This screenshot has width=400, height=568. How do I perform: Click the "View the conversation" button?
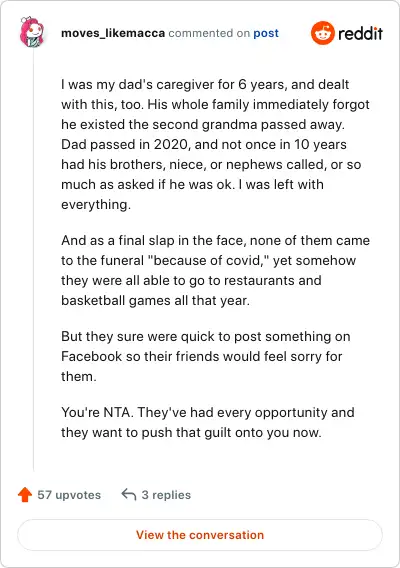200,535
